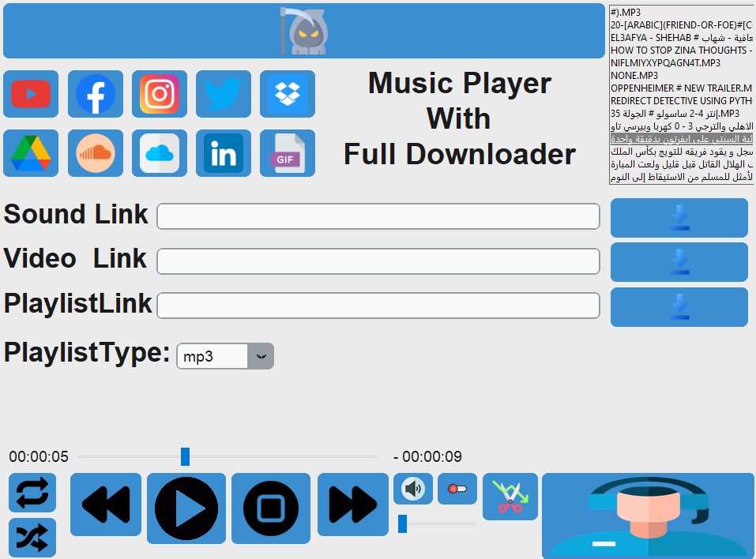The image size is (756, 559).
Task: Switch the small on/off toggle beside volume
Action: coord(457,489)
